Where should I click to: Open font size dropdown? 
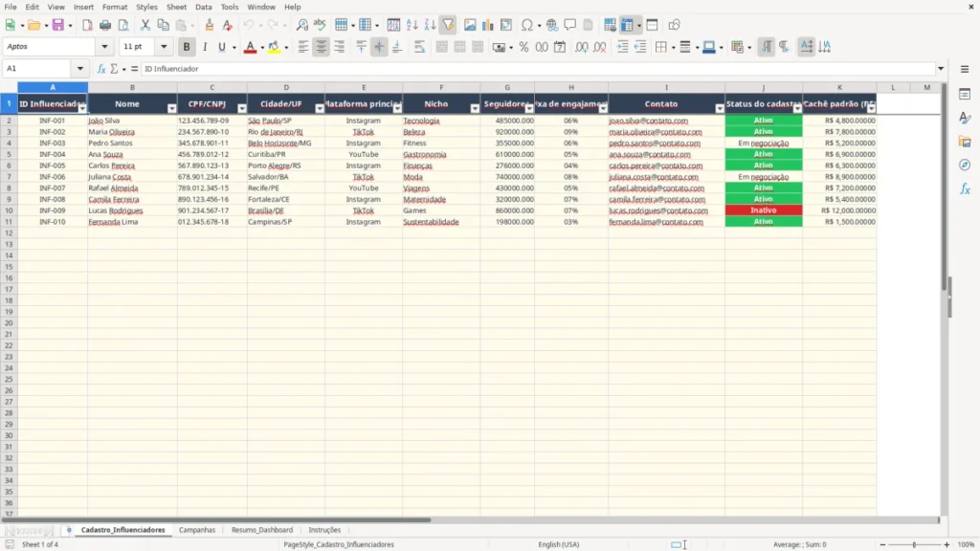(x=164, y=47)
